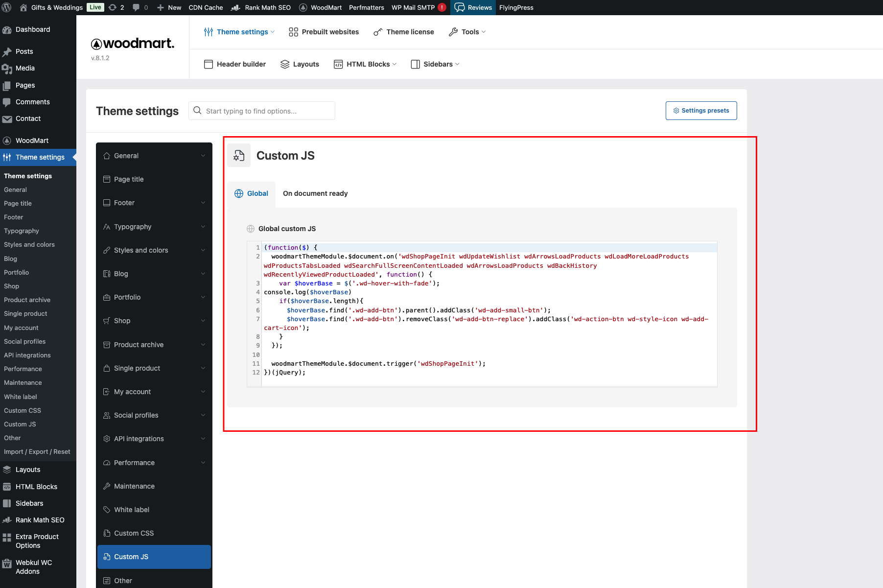Image resolution: width=883 pixels, height=588 pixels.
Task: Click the Rank Math SEO admin bar icon
Action: (x=235, y=7)
